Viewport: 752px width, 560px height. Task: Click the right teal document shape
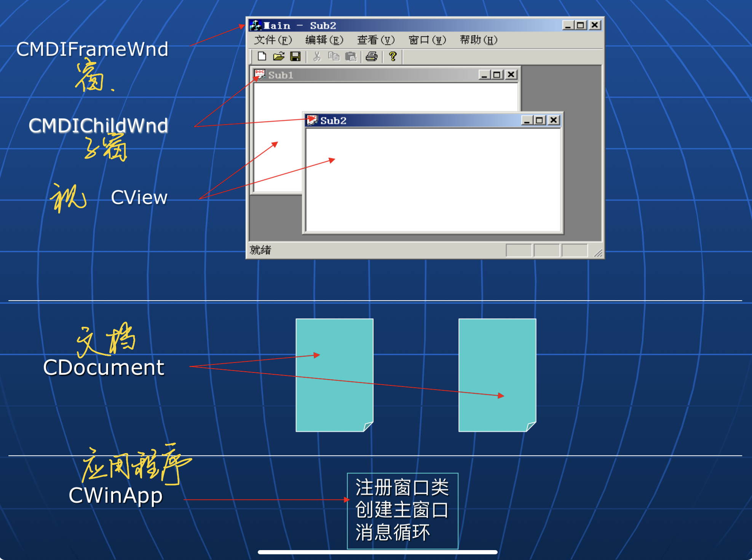pos(497,375)
